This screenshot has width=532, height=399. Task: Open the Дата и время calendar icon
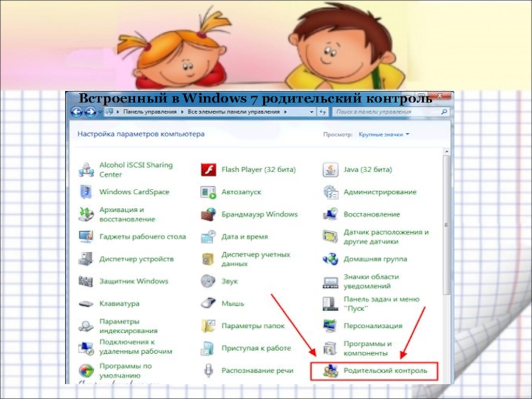click(208, 237)
